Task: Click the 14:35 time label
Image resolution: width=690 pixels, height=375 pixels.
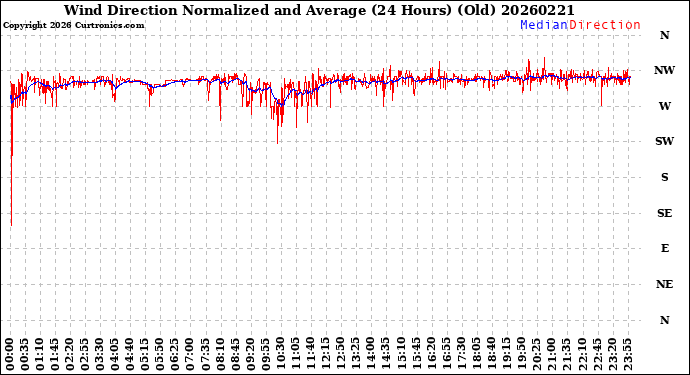Action: point(386,354)
